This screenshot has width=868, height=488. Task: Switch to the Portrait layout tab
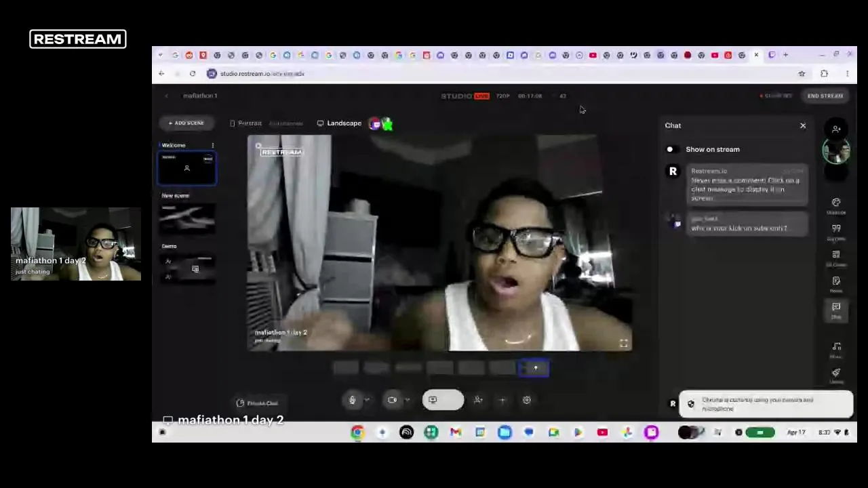(245, 123)
